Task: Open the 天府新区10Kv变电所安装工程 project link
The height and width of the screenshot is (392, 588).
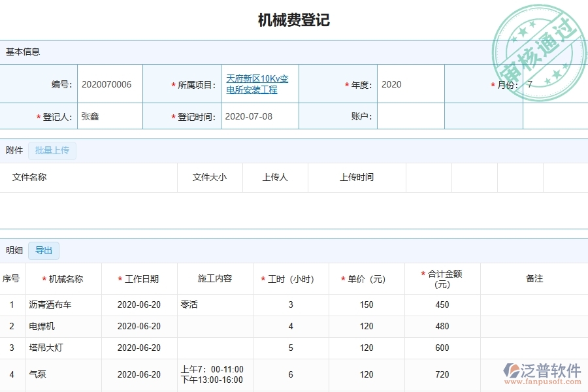Action: coord(257,84)
